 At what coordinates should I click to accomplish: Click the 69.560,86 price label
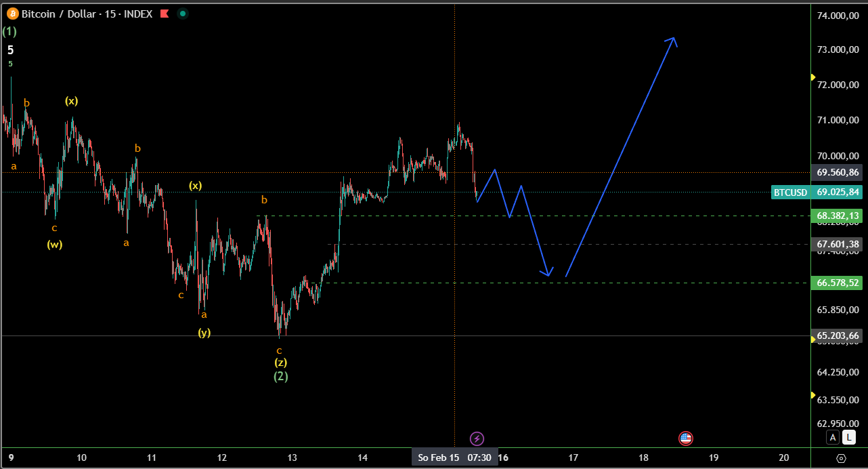[x=837, y=172]
